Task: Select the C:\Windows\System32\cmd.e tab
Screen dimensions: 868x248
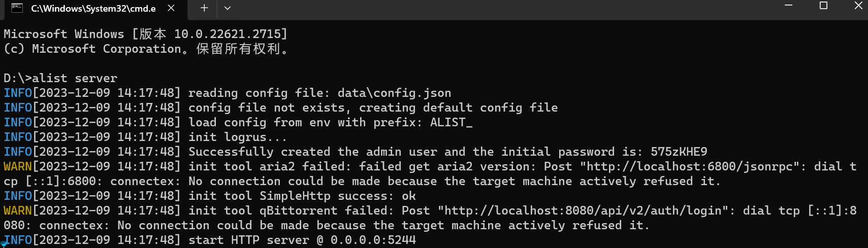Action: tap(94, 9)
